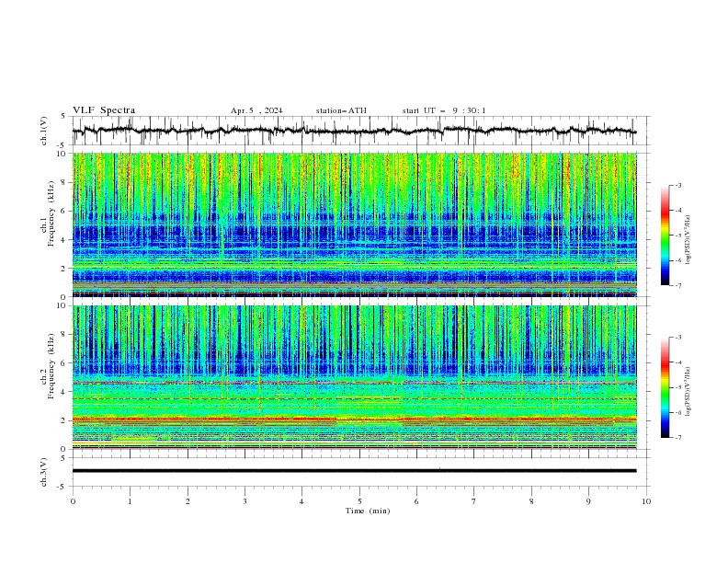728x563 pixels.
Task: Click time axis tick label "7"
Action: point(474,501)
